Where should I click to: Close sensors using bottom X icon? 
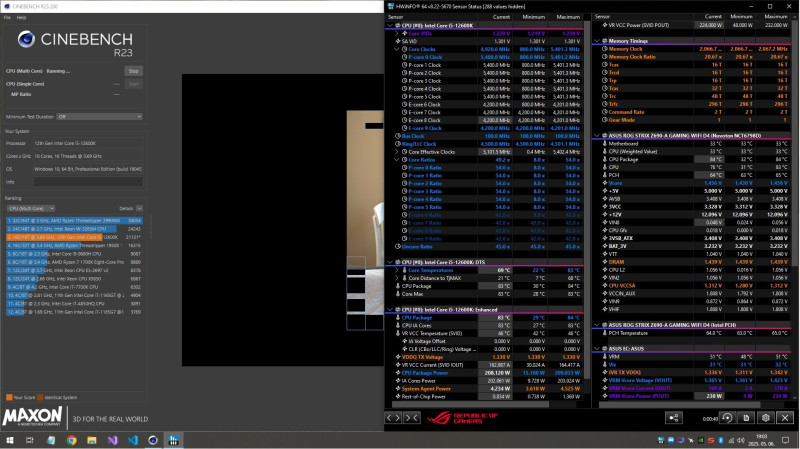tap(785, 418)
